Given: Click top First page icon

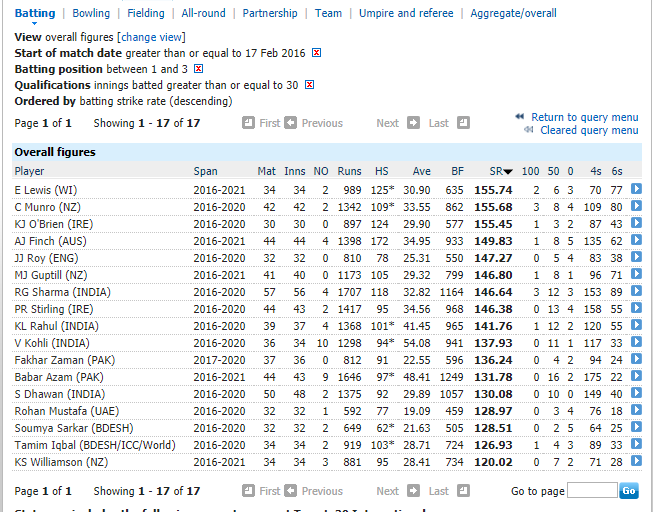Looking at the screenshot, I should pos(248,123).
